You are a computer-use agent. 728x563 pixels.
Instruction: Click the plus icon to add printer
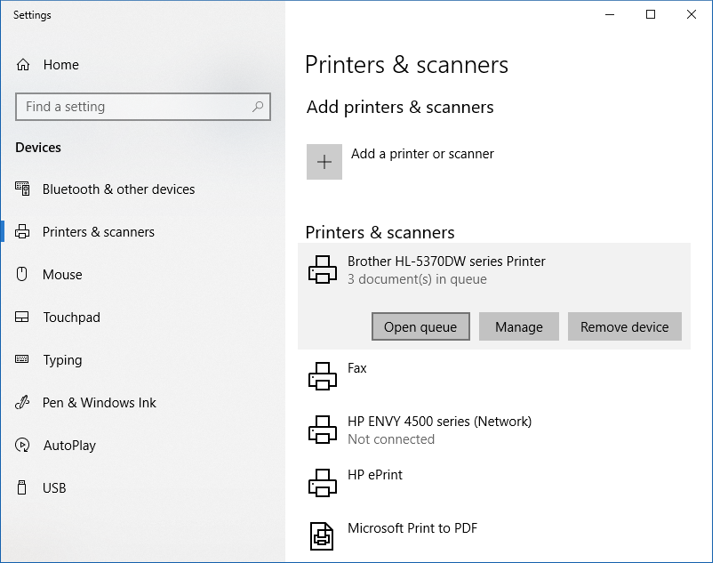pyautogui.click(x=324, y=162)
